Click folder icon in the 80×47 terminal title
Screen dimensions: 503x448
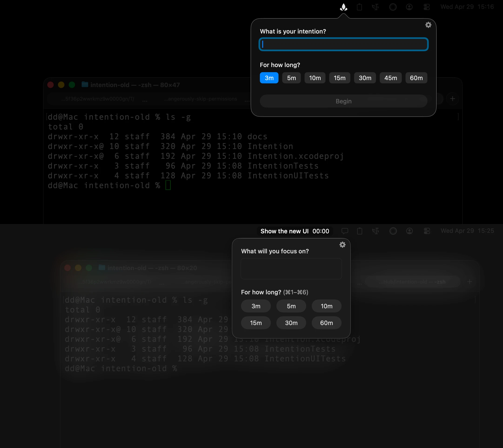[85, 85]
